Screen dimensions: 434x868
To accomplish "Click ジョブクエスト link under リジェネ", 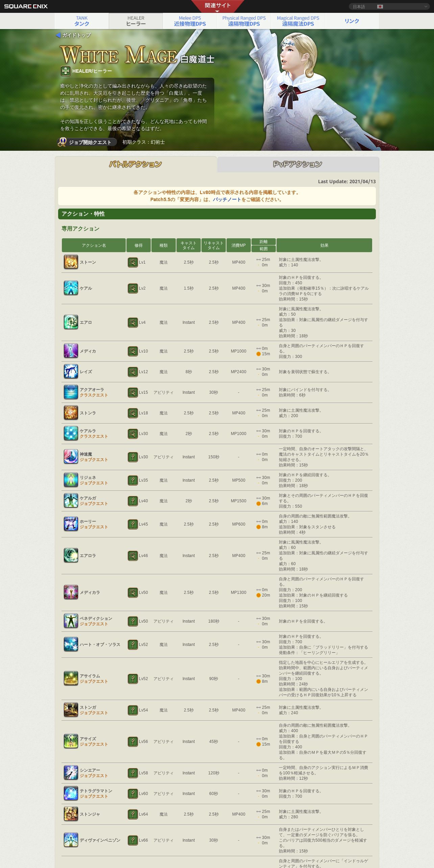I will click(94, 483).
